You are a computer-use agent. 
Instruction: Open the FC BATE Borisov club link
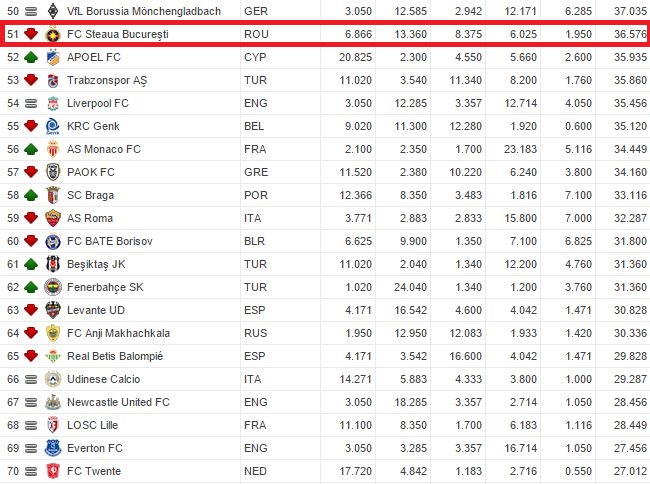(x=110, y=241)
